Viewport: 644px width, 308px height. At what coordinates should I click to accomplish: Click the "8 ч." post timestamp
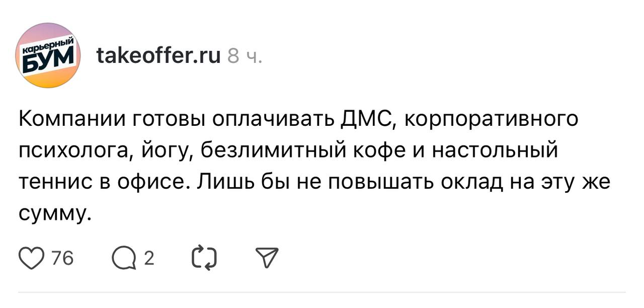point(245,57)
